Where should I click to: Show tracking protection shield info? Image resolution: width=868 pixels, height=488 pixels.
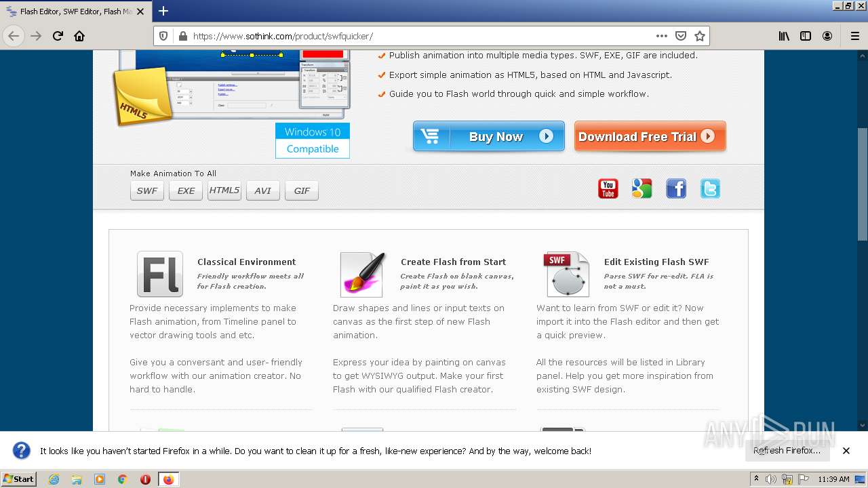point(163,36)
